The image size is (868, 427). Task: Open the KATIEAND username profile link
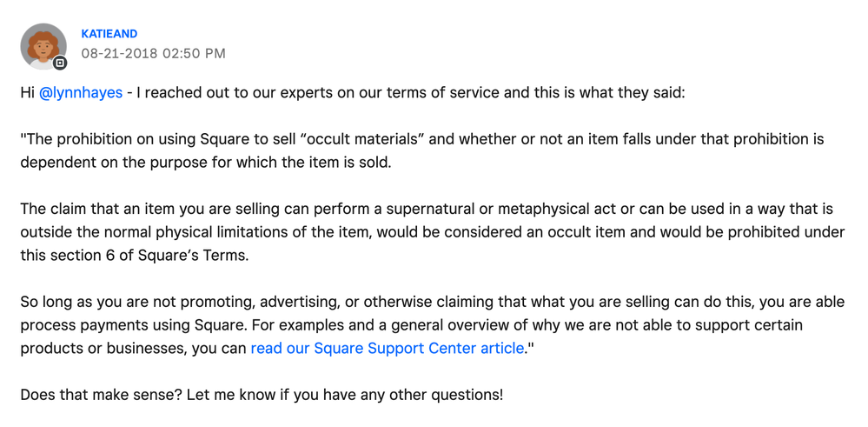coord(109,34)
